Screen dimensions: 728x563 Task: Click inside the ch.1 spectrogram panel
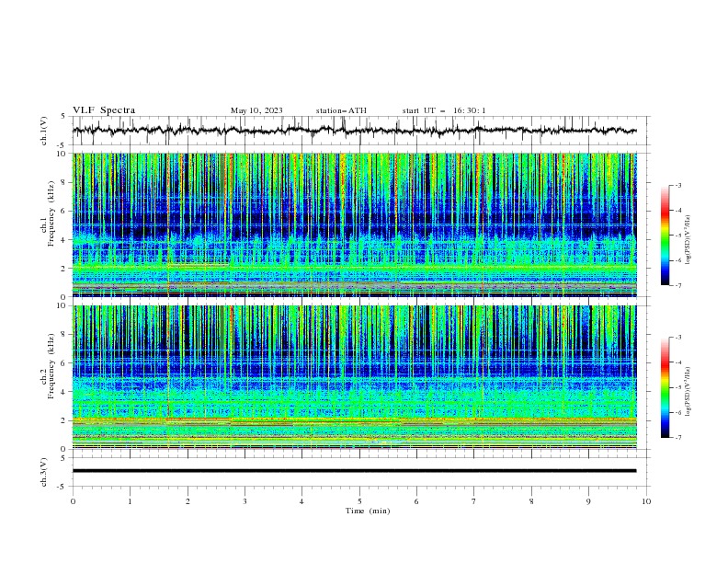[354, 224]
